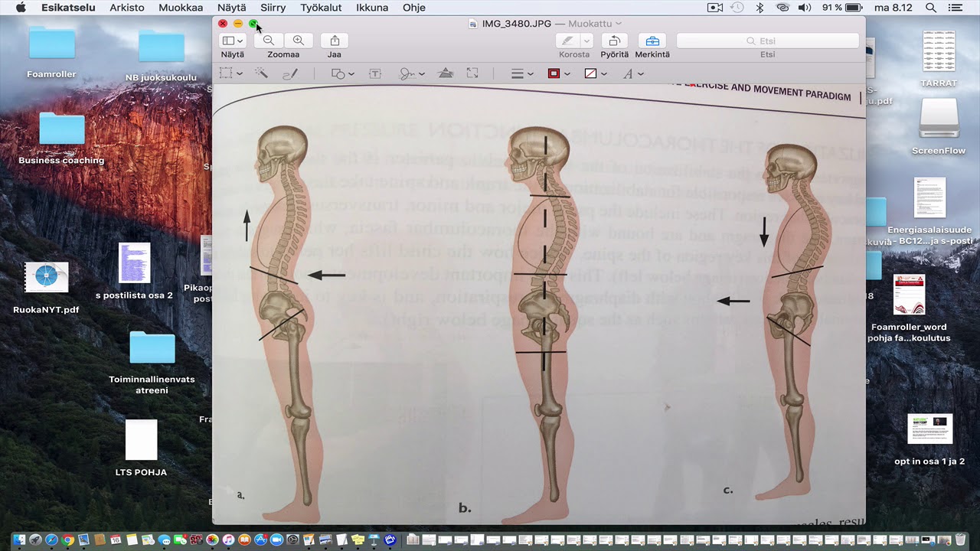Select the crop tool in markup bar
Image resolution: width=980 pixels, height=551 pixels.
click(x=472, y=73)
